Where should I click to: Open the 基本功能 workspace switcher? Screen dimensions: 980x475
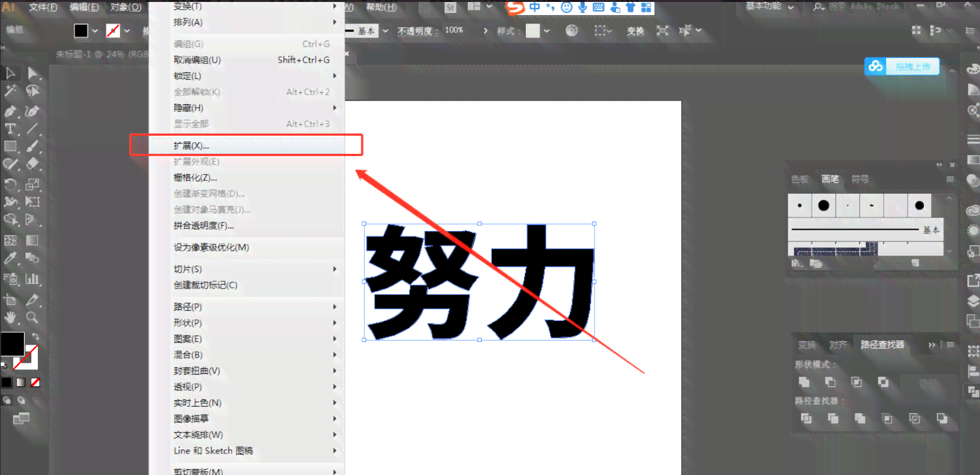pyautogui.click(x=771, y=7)
